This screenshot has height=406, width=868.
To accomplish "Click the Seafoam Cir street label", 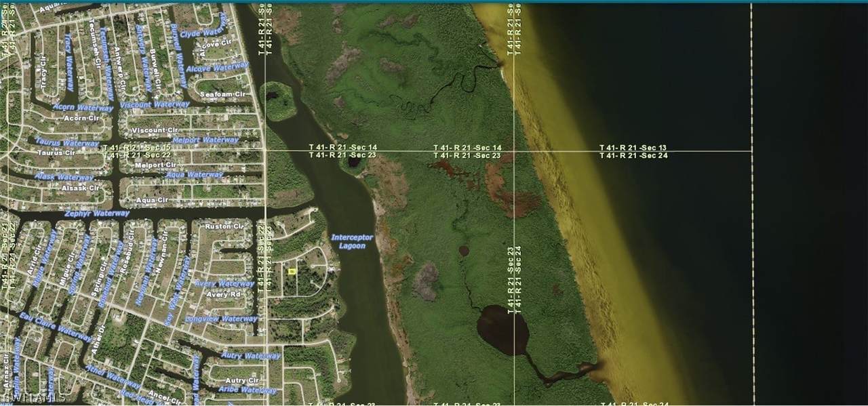I will tap(217, 94).
